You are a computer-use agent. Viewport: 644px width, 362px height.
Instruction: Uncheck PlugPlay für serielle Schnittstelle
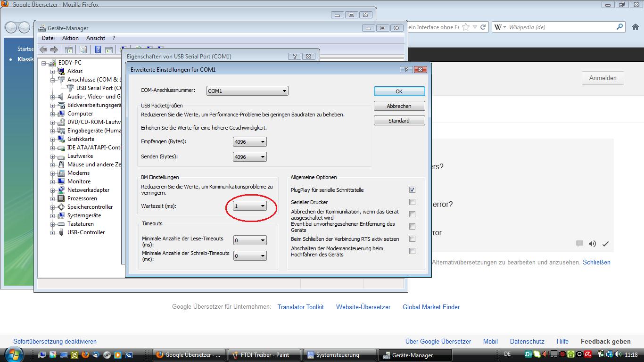412,190
